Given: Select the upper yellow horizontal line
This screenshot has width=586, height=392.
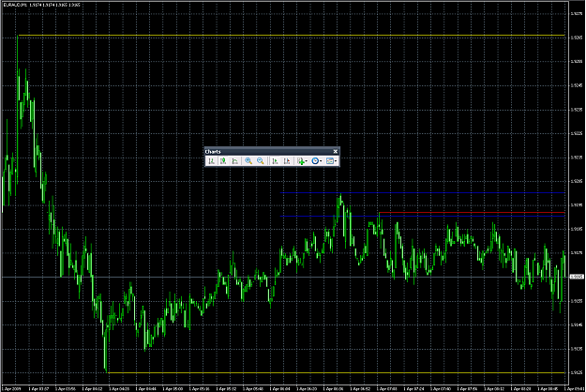Looking at the screenshot, I should (292, 36).
